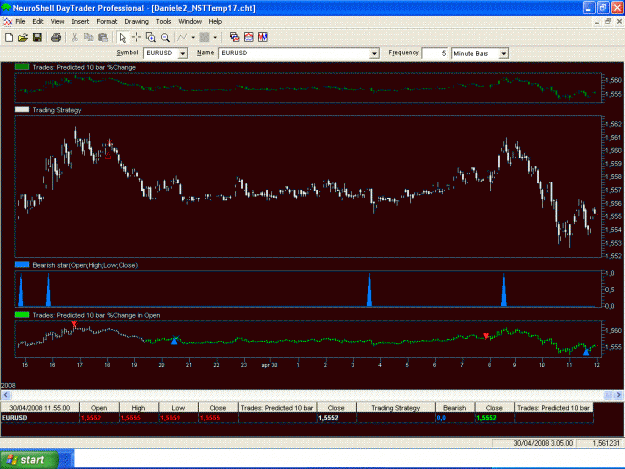
Task: Click the Open column header
Action: 99,408
